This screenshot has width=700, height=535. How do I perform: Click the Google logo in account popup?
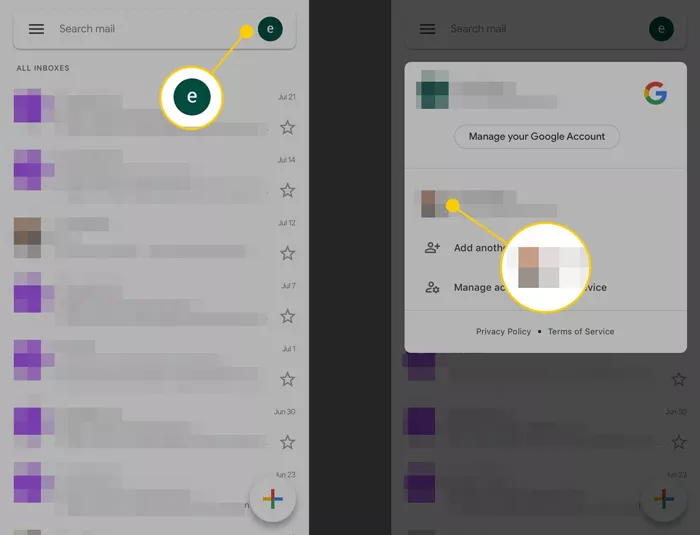pos(655,94)
